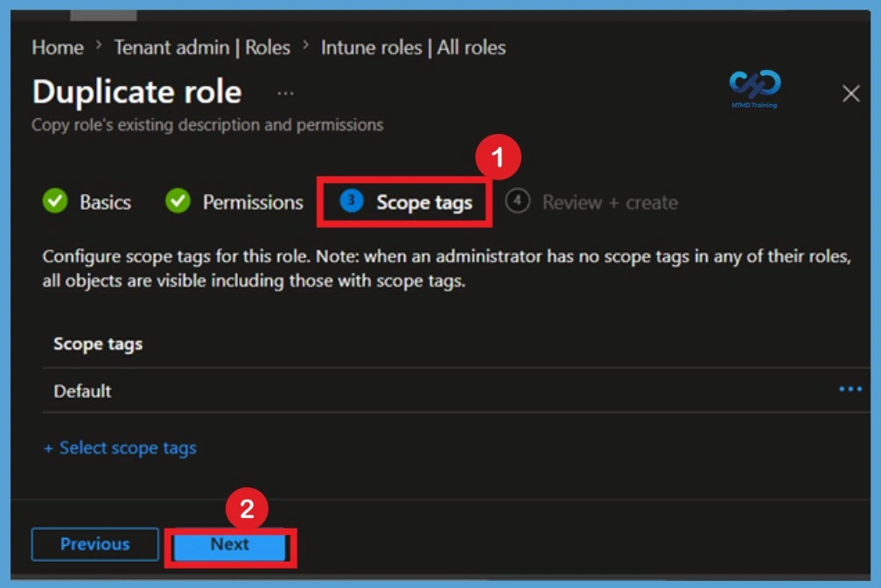
Task: Click the step 4 circle icon
Action: point(517,200)
